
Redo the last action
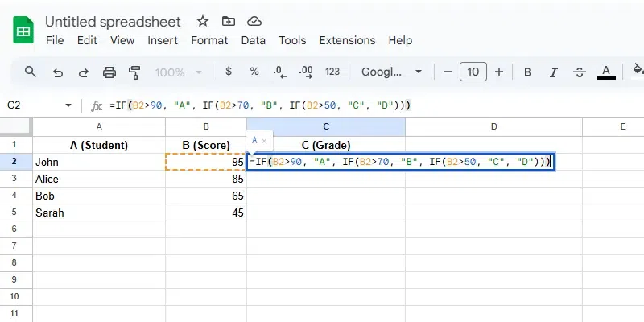tap(84, 72)
